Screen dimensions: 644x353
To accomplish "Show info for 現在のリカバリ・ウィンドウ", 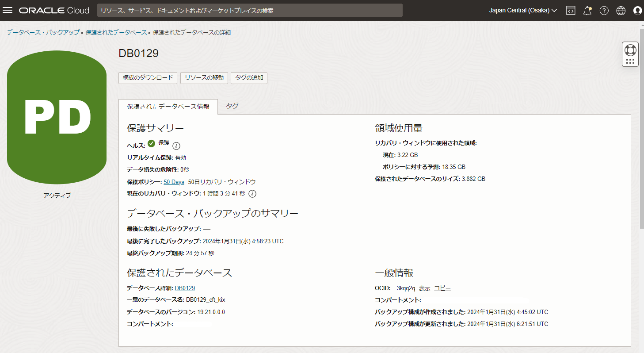I will click(x=253, y=194).
